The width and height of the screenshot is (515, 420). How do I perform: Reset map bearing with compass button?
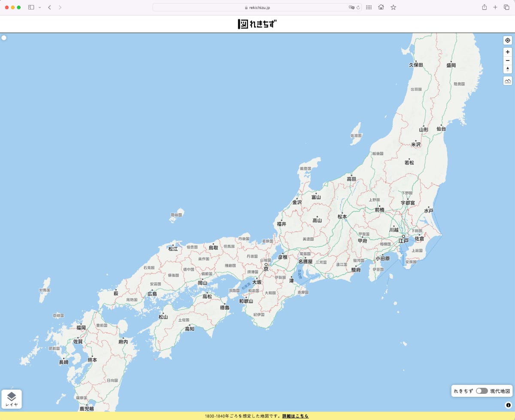(508, 69)
